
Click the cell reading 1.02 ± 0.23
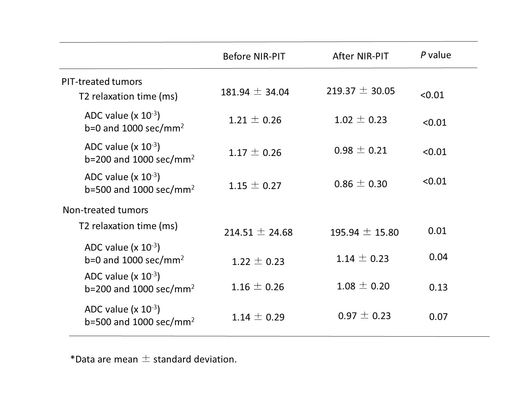coord(360,120)
